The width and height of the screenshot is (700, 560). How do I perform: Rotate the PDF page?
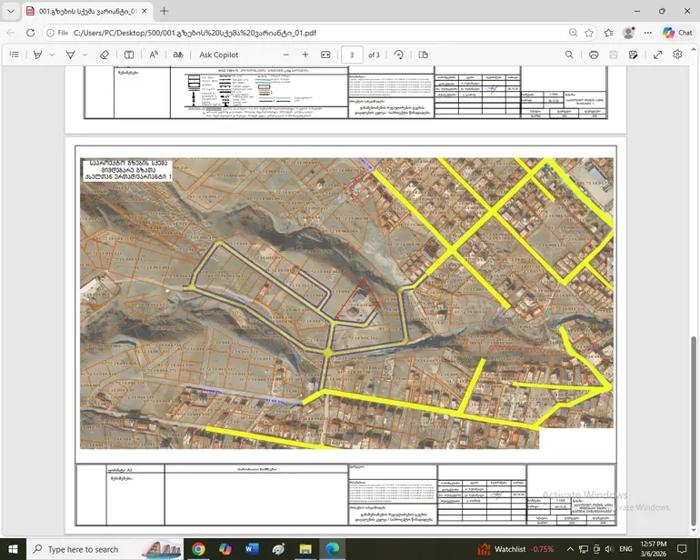coord(399,54)
